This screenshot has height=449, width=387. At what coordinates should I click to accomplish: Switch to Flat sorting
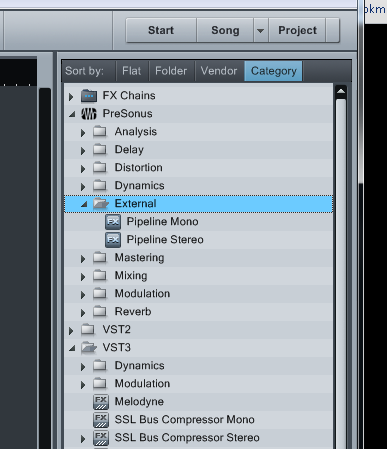(132, 71)
